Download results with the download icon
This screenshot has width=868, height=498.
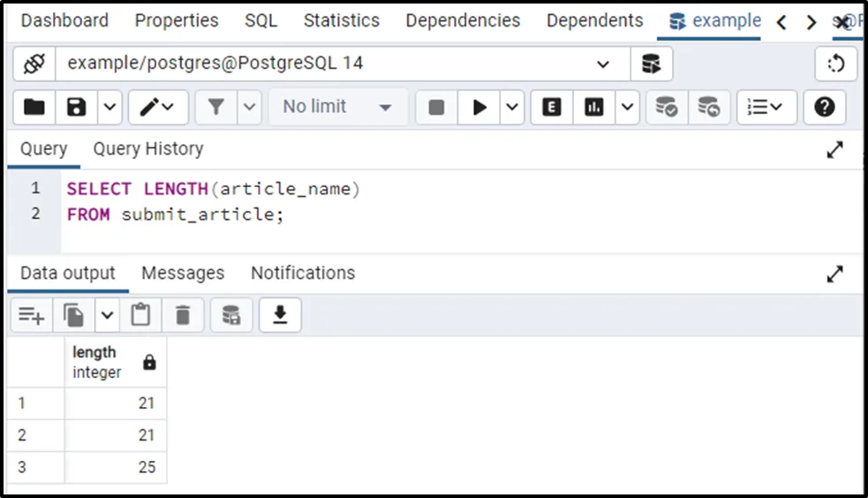280,314
